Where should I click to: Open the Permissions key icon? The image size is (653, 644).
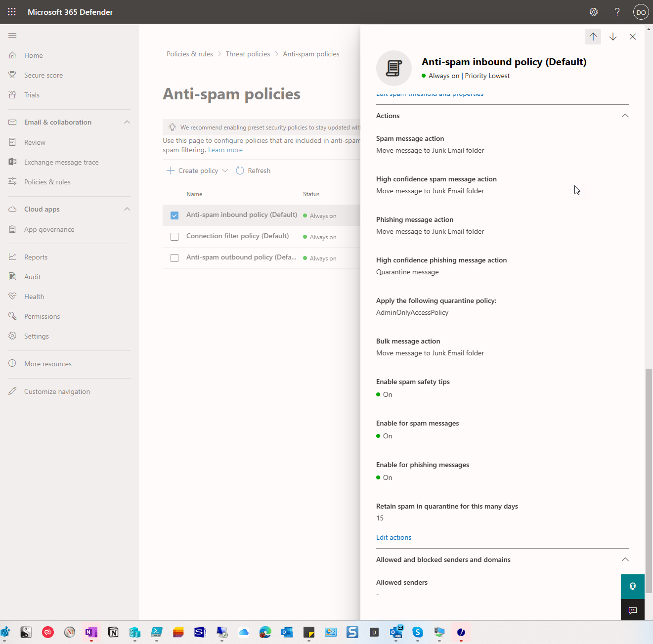point(12,316)
